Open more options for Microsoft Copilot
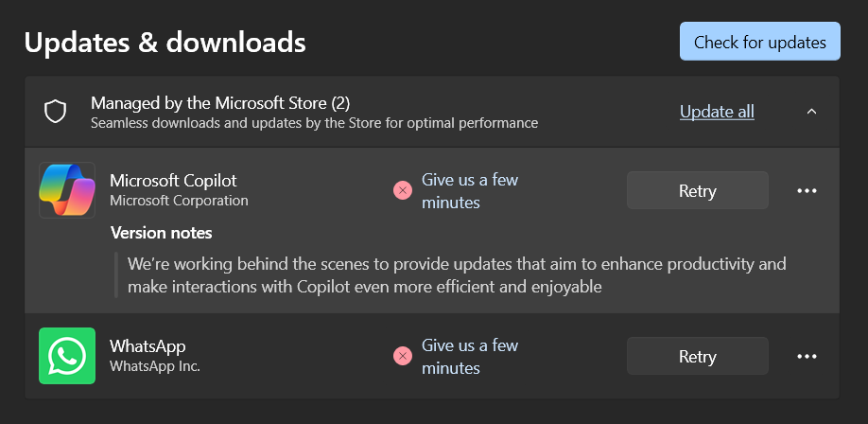This screenshot has height=424, width=868. (x=807, y=190)
